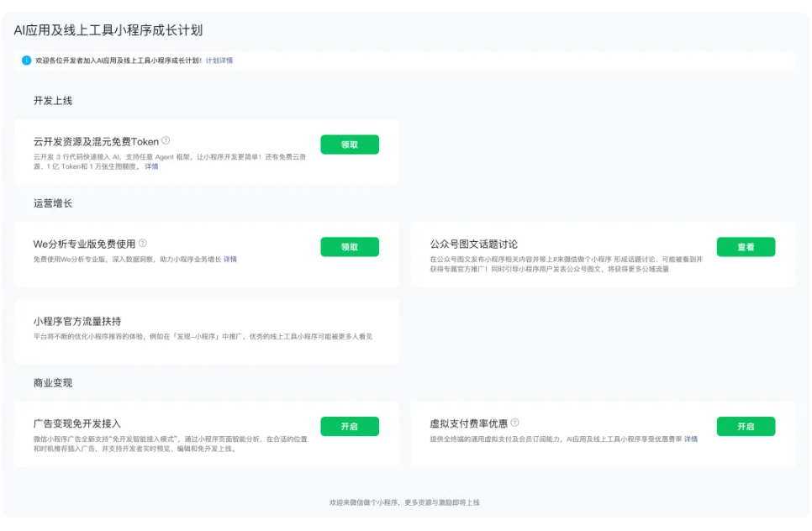
Task: Click 开启 button for 虚拟支付费率优惠
Action: point(746,426)
